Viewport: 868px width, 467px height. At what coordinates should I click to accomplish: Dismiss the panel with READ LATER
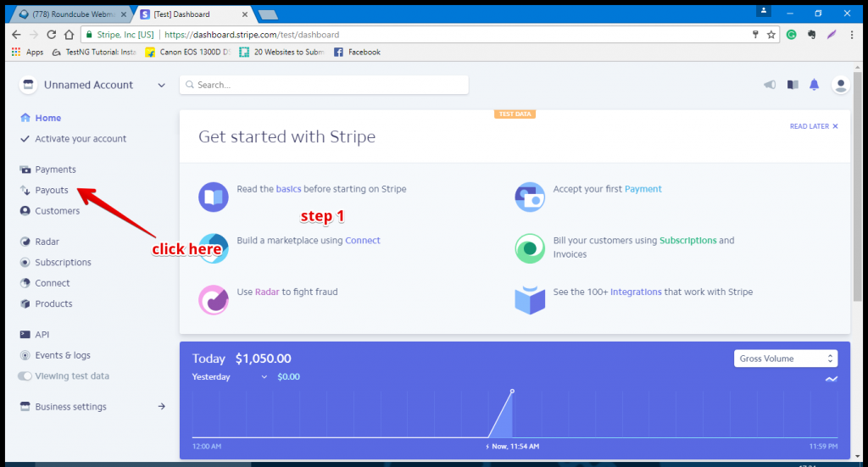coord(814,126)
